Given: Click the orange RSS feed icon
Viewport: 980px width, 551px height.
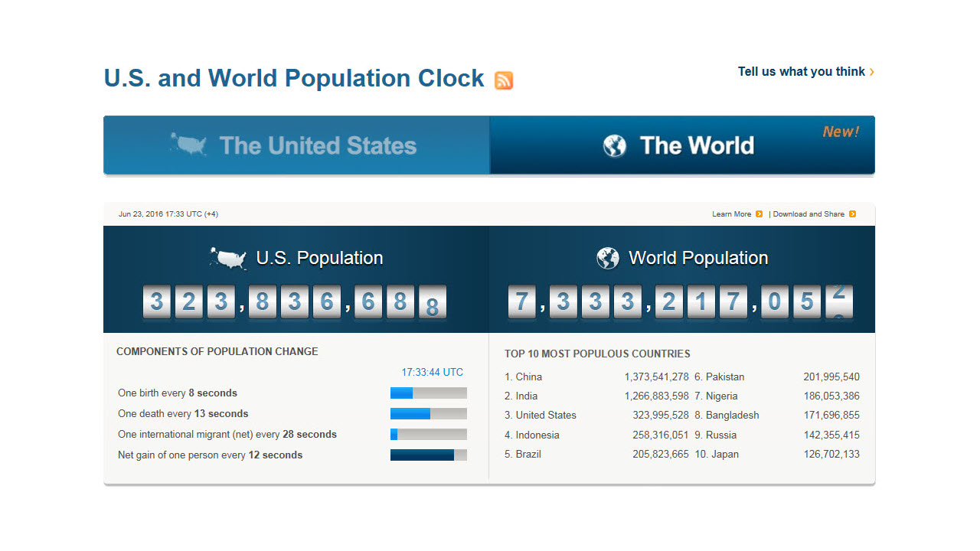Looking at the screenshot, I should pyautogui.click(x=504, y=80).
